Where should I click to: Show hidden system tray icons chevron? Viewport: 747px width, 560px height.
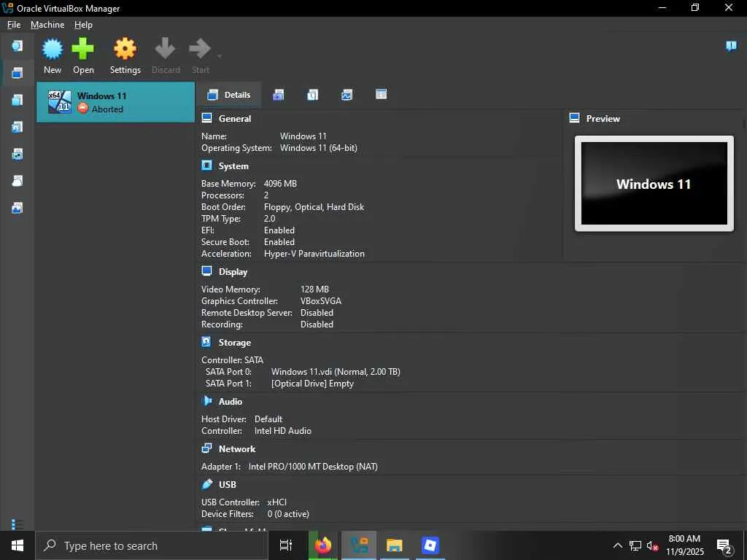pos(617,545)
